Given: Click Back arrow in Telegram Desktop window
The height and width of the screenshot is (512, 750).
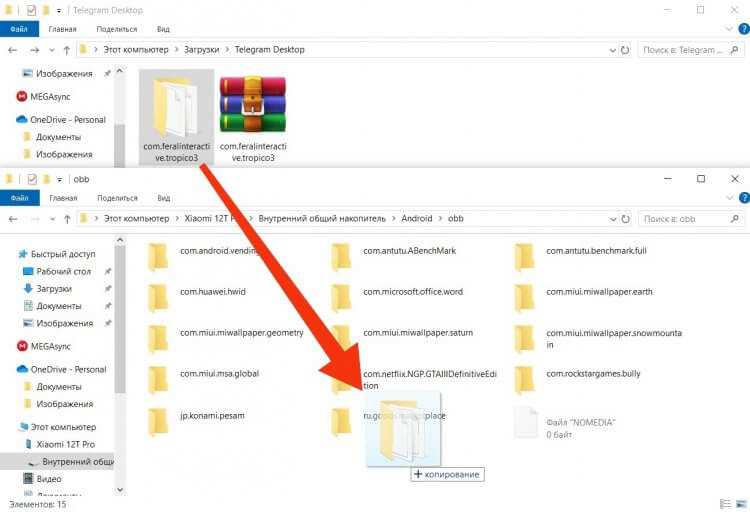Looking at the screenshot, I should [x=13, y=50].
